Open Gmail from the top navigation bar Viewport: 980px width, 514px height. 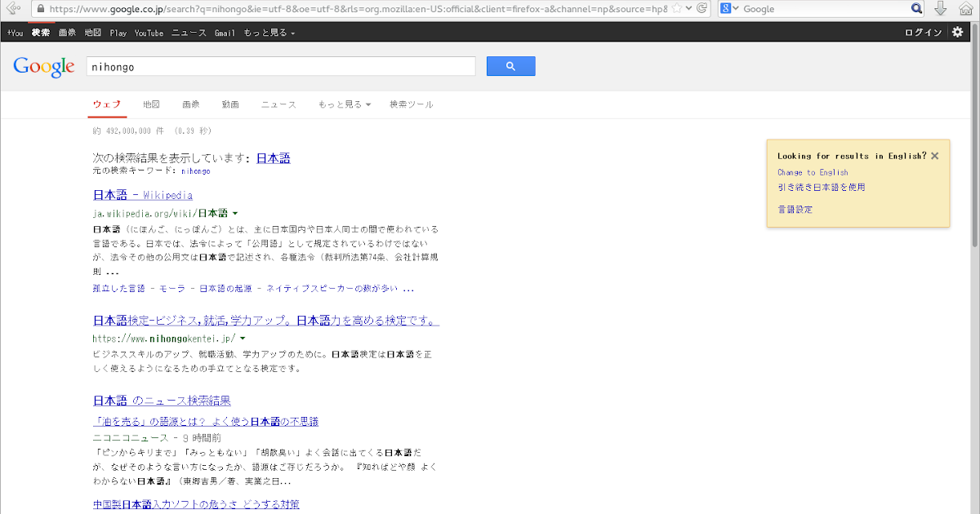point(225,33)
